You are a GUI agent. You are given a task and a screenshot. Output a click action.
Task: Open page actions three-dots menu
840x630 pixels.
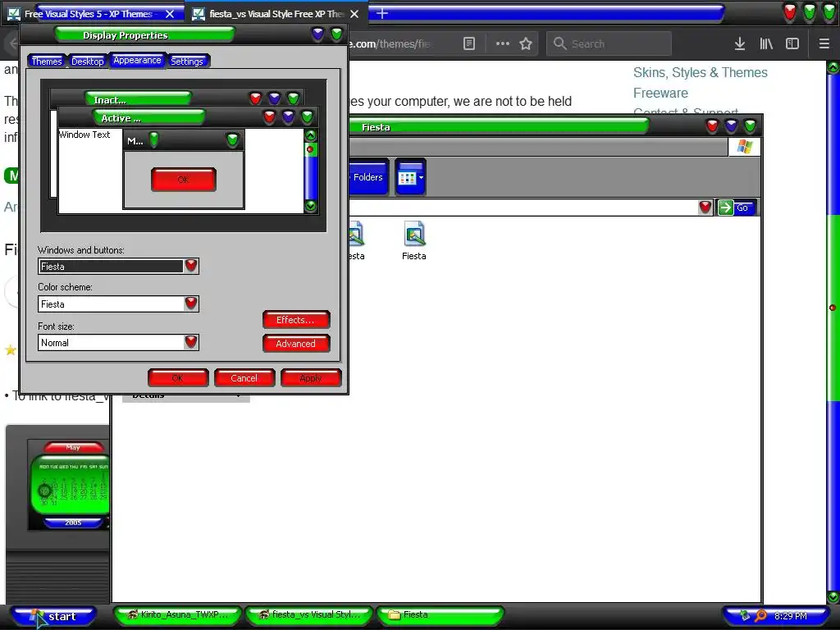pyautogui.click(x=503, y=44)
